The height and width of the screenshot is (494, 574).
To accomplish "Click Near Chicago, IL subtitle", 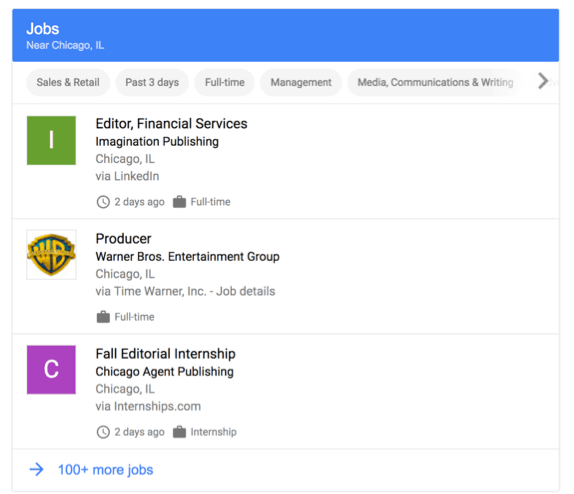I will [x=65, y=45].
